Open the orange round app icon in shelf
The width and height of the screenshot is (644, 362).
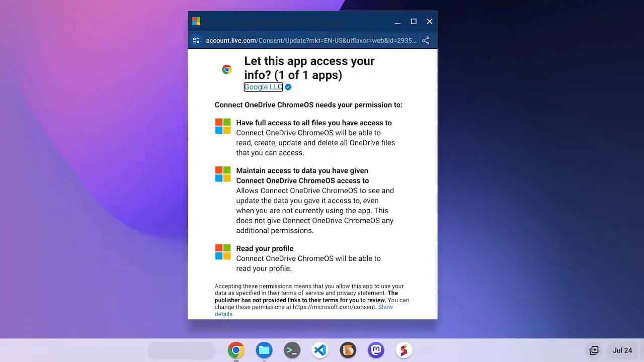click(x=348, y=350)
